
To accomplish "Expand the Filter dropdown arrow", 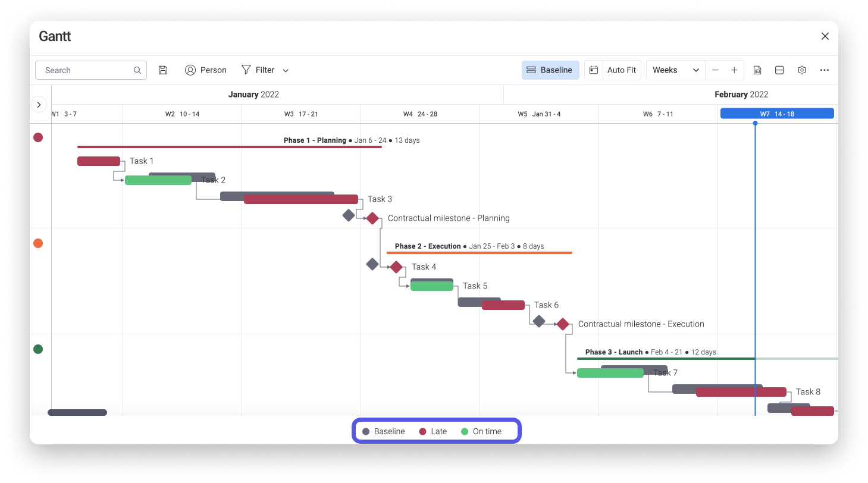I will (286, 71).
